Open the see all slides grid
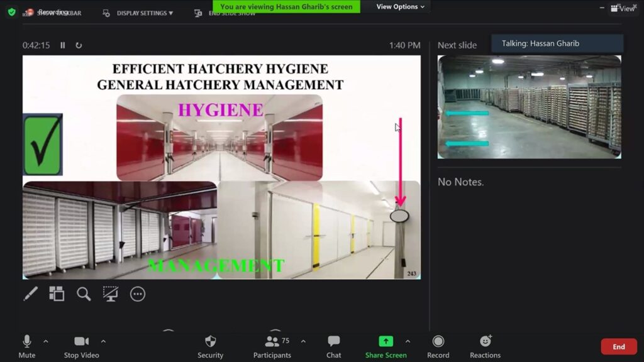The width and height of the screenshot is (644, 362). (x=57, y=293)
